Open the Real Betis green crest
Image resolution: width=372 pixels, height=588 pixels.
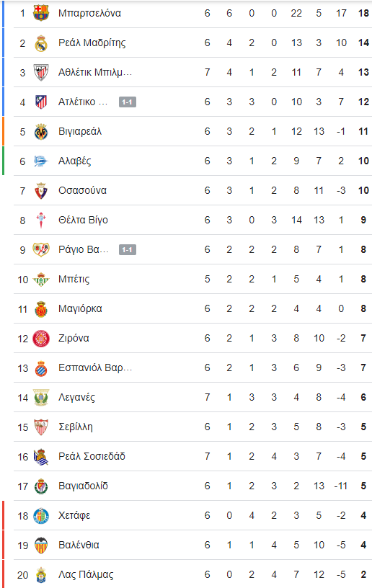point(41,280)
